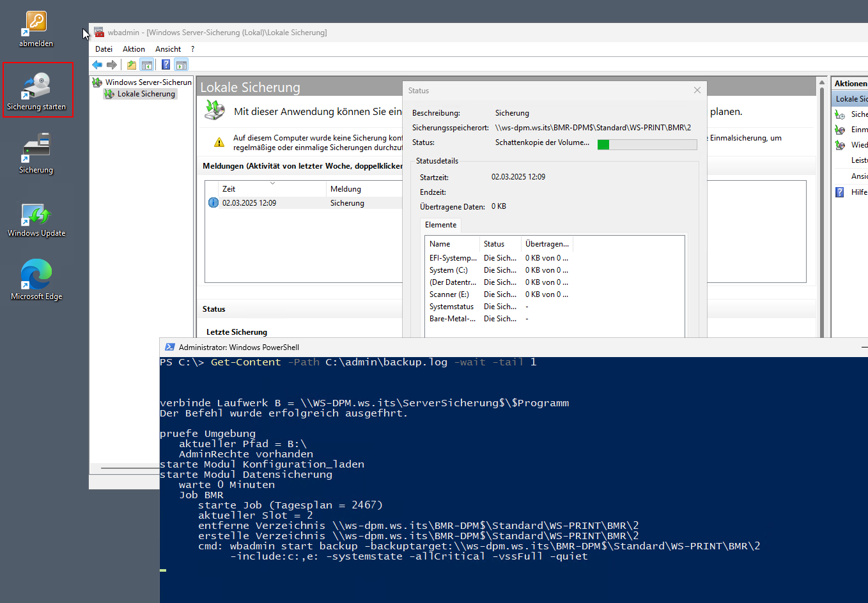Click the Name column header in Elemente list
The width and height of the screenshot is (868, 603).
pos(453,244)
